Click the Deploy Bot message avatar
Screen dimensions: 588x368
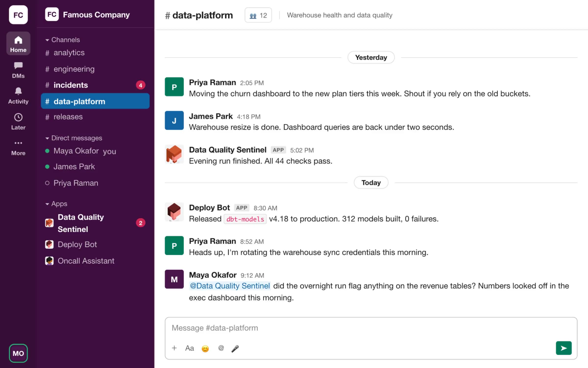174,212
